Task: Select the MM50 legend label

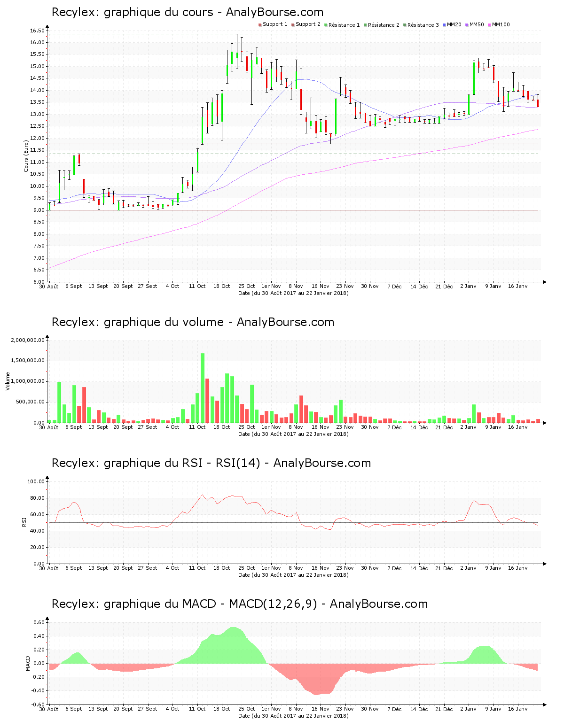Action: (477, 24)
